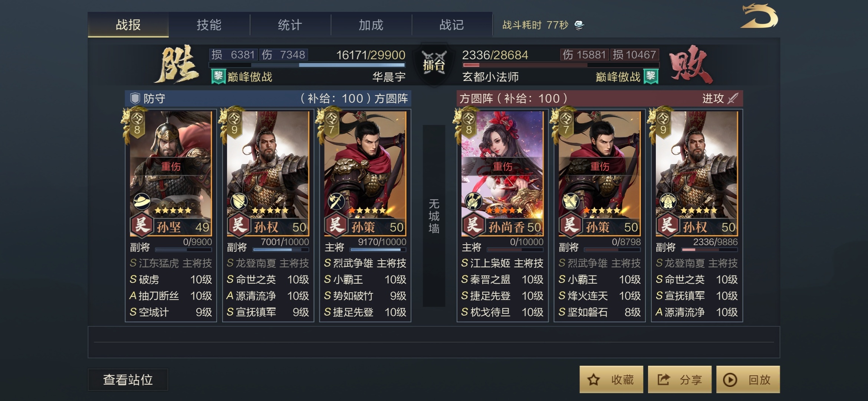
Task: Click the troop type icon on 孙坚 card
Action: (x=142, y=202)
